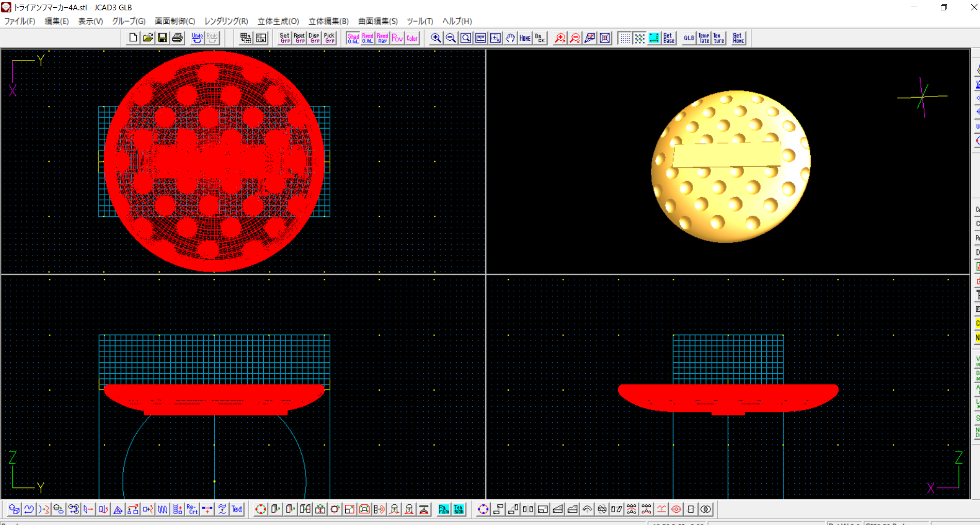The image size is (980, 525).
Task: Reset the view with HOME button
Action: pos(525,38)
